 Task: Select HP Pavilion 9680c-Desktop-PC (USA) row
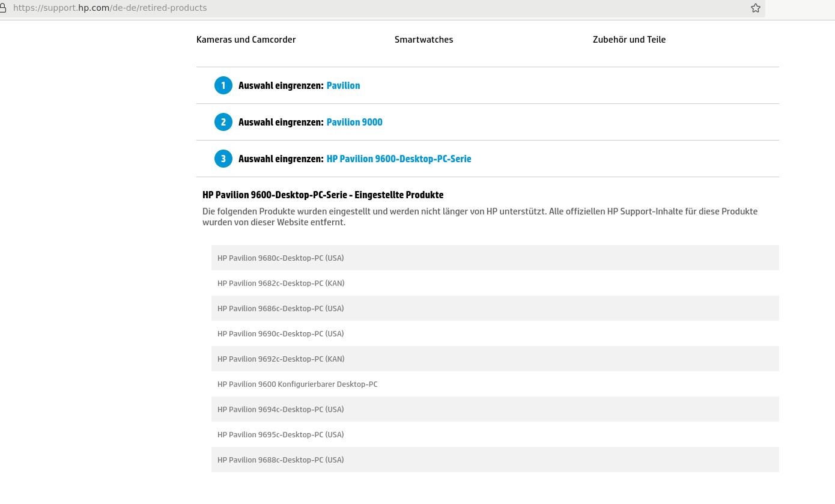tap(495, 258)
